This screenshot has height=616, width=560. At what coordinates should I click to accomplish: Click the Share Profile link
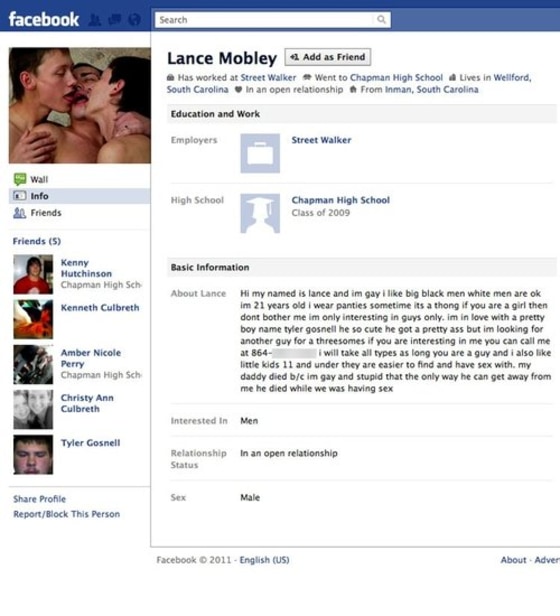[x=40, y=499]
